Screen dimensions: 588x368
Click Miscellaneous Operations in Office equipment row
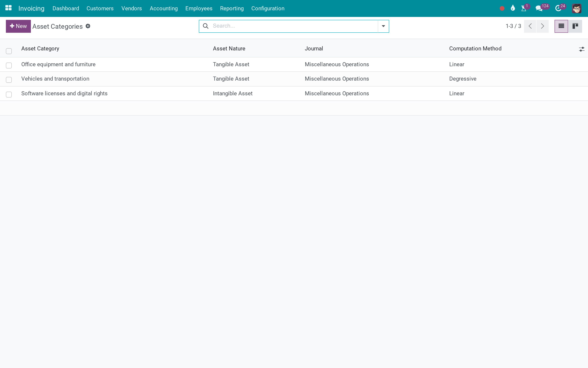[x=337, y=64]
